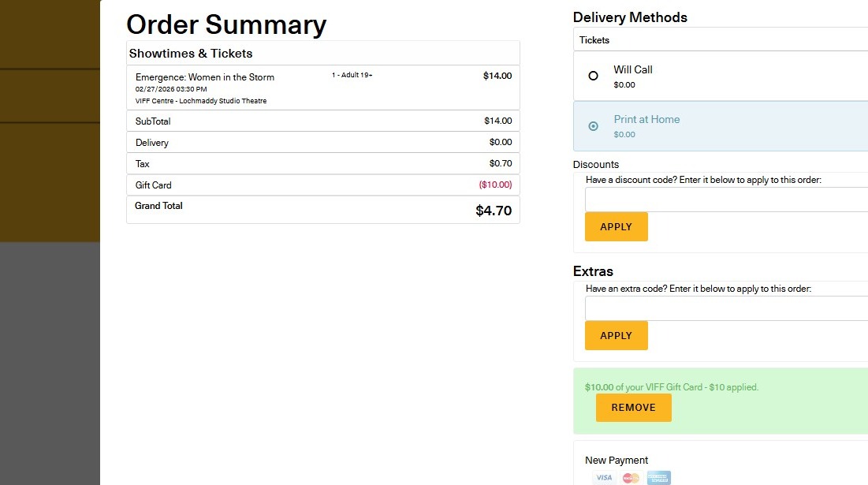The image size is (868, 485).
Task: Click the New Payment label
Action: 617,460
